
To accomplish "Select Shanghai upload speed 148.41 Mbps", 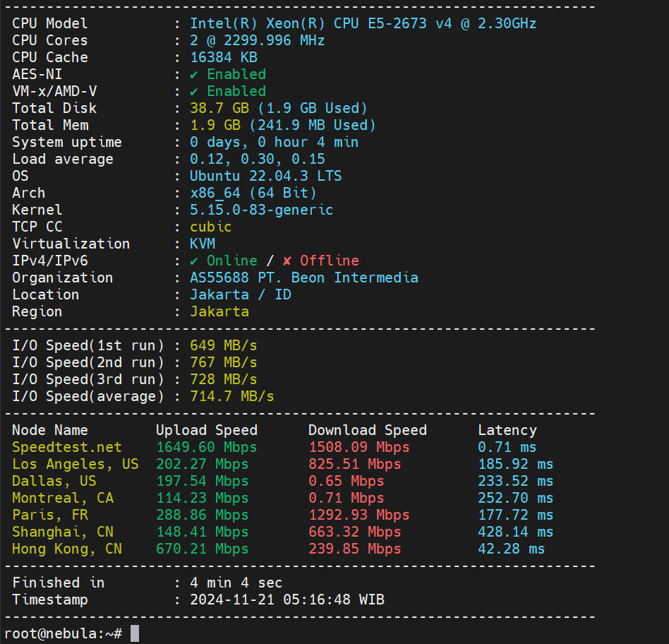I will pyautogui.click(x=203, y=532).
